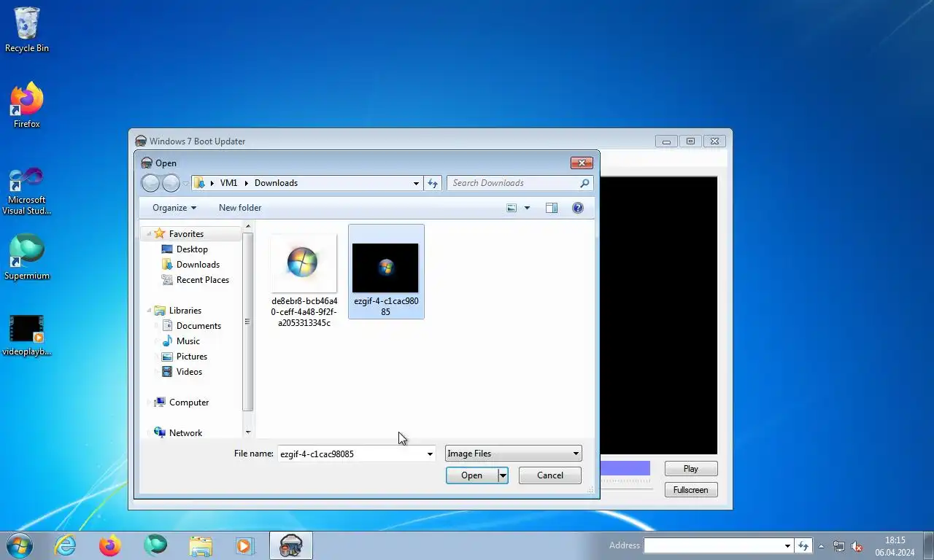Viewport: 934px width, 560px height.
Task: Select Network in navigation pane
Action: click(185, 433)
